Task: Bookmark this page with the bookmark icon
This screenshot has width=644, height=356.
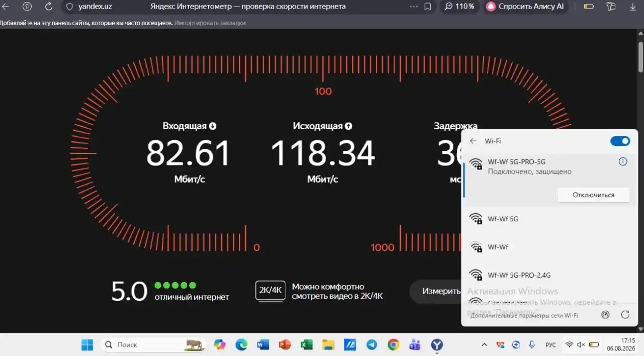Action: [x=428, y=7]
